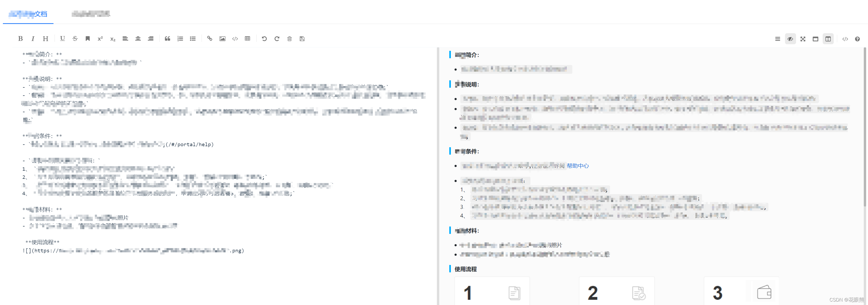Insert subscript text
868x305 pixels.
[x=113, y=39]
